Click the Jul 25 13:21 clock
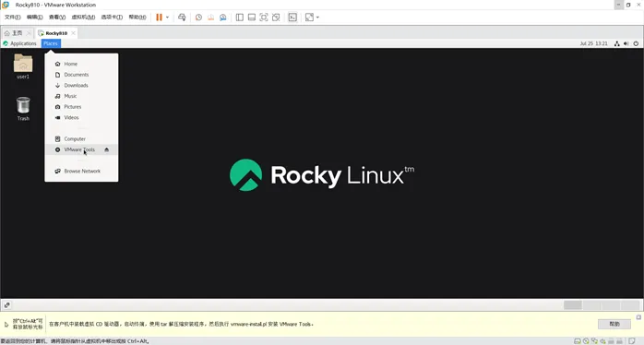 (593, 43)
